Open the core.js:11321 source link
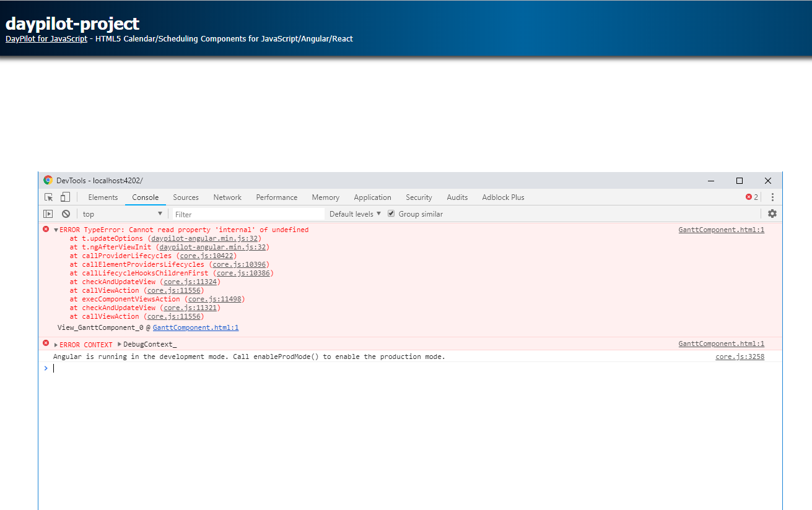Viewport: 812px width, 510px height. [190, 308]
